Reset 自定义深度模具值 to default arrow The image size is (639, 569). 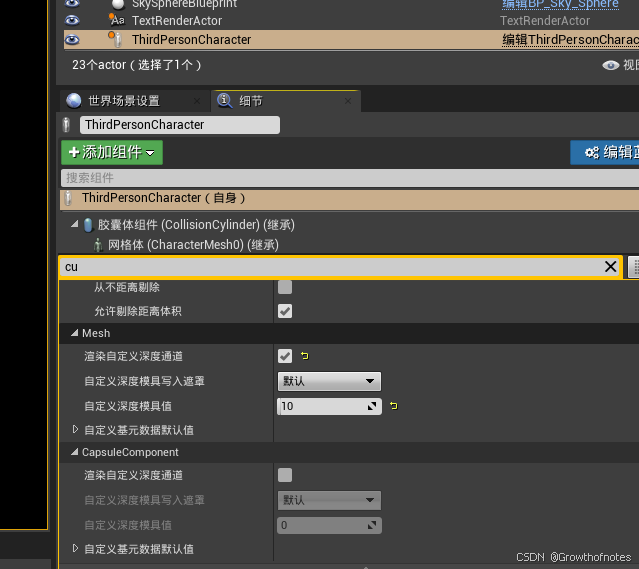click(393, 406)
